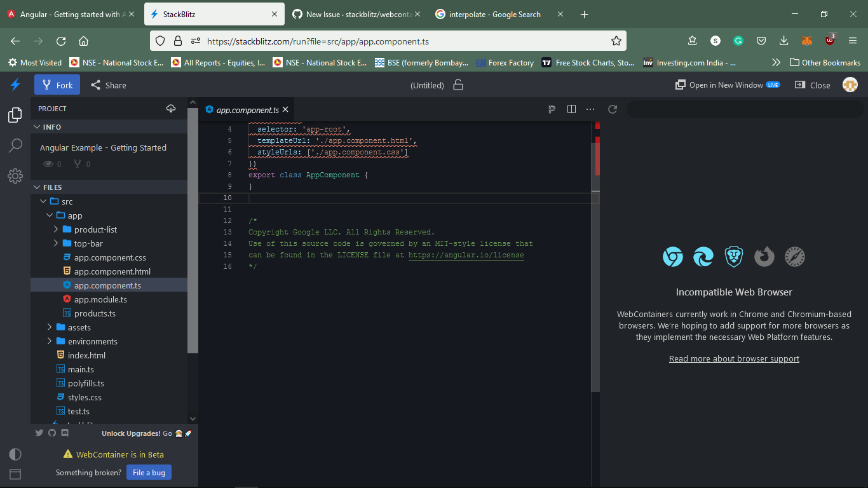Open StackBlitz's GitHub via the GitHub icon
Image resolution: width=868 pixels, height=488 pixels.
point(52,433)
